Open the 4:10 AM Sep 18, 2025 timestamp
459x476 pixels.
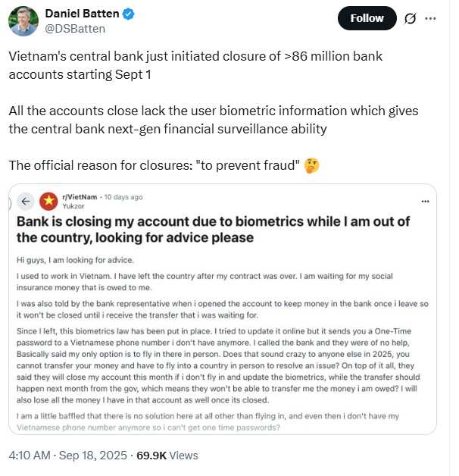[67, 456]
